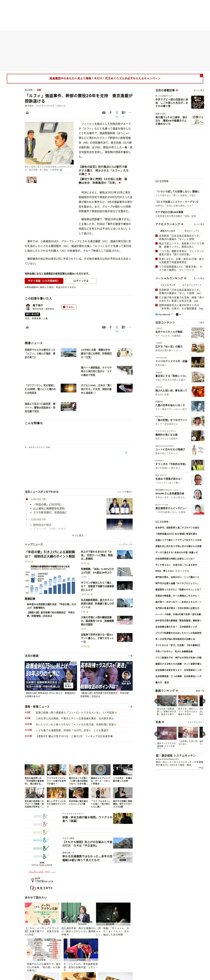Open more options ellipsis above article
This screenshot has height=980, width=210.
tap(130, 113)
